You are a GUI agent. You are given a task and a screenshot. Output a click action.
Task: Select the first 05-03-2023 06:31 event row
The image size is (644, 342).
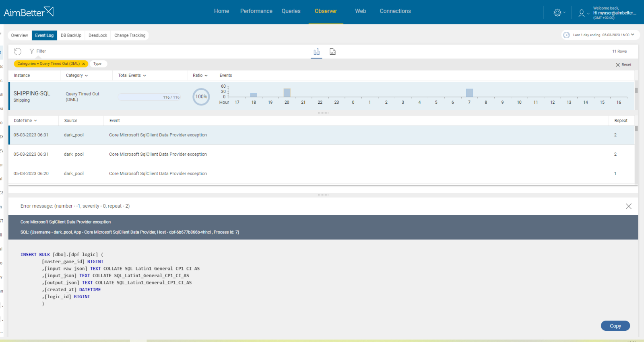(x=322, y=135)
